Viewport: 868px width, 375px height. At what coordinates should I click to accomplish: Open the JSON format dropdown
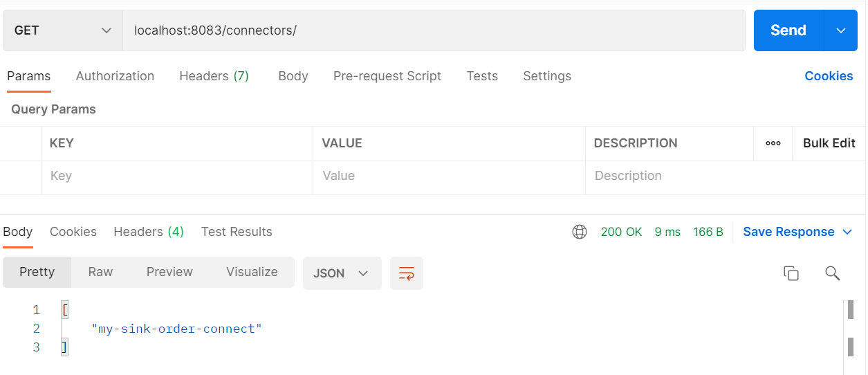[342, 273]
